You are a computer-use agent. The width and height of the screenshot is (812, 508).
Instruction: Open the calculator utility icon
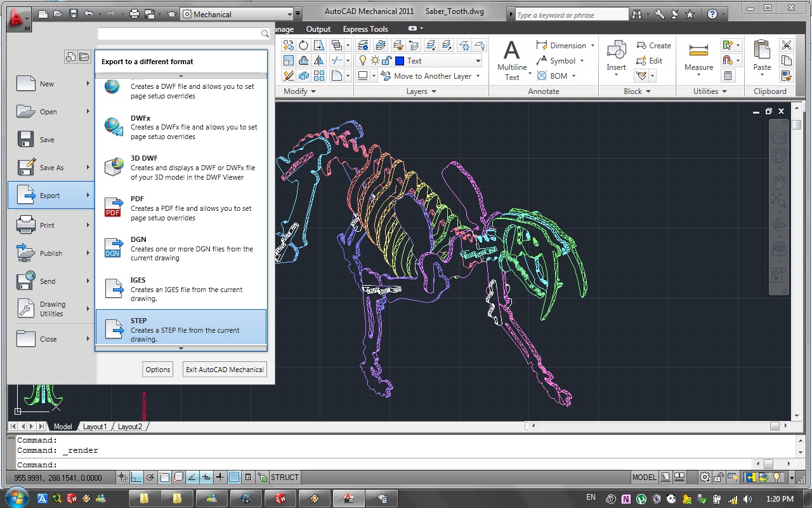[728, 76]
